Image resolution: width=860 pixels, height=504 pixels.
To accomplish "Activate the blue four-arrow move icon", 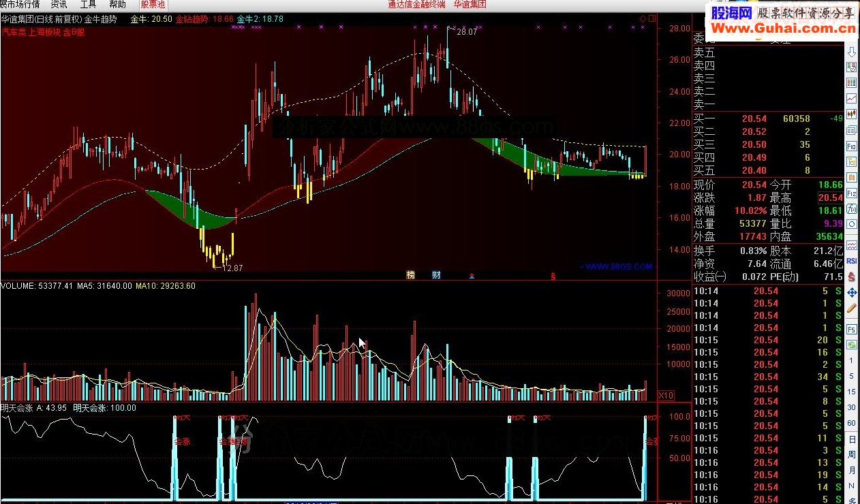I will 852,293.
